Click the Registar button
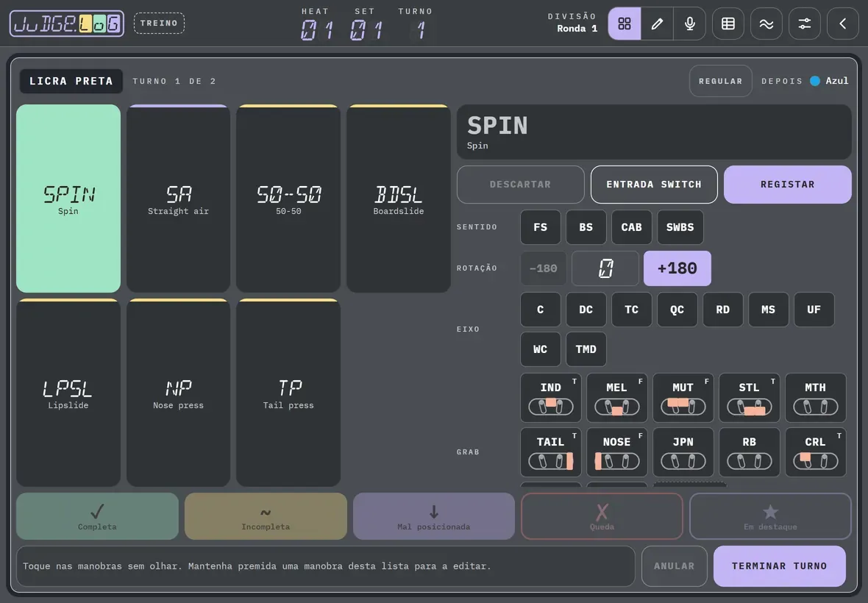This screenshot has height=603, width=868. pos(787,185)
